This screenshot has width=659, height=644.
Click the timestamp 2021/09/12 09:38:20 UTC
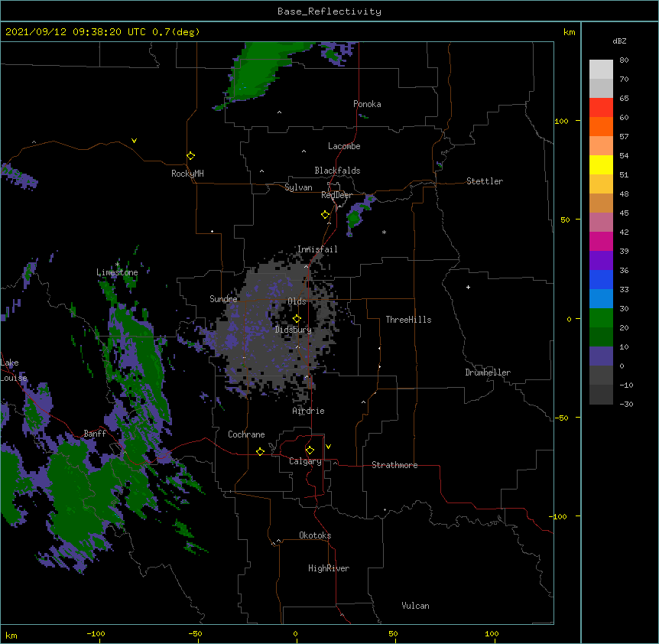click(x=75, y=32)
